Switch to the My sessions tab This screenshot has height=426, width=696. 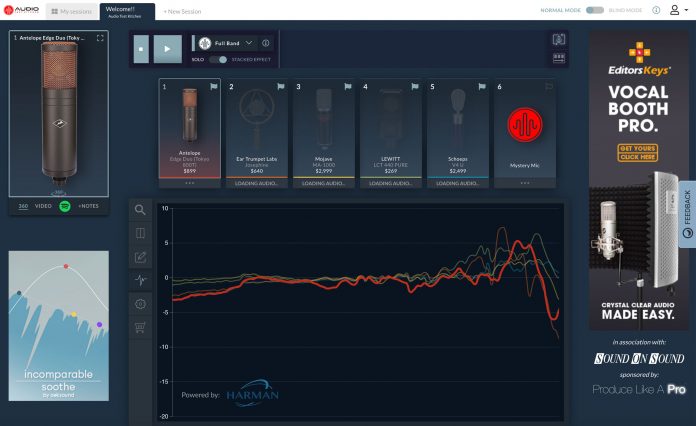click(72, 10)
